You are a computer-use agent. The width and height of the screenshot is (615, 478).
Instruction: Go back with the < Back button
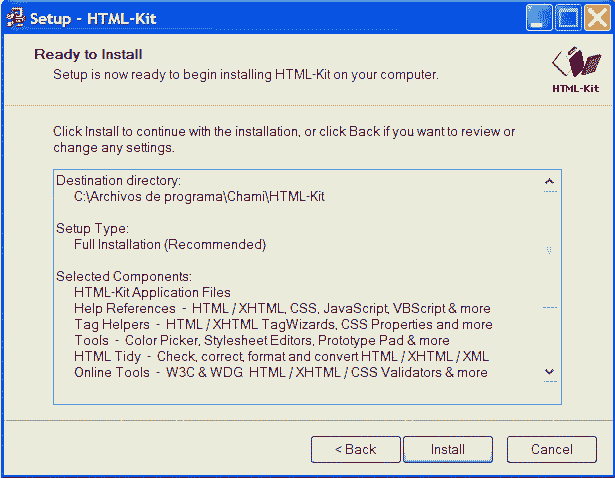pyautogui.click(x=356, y=449)
